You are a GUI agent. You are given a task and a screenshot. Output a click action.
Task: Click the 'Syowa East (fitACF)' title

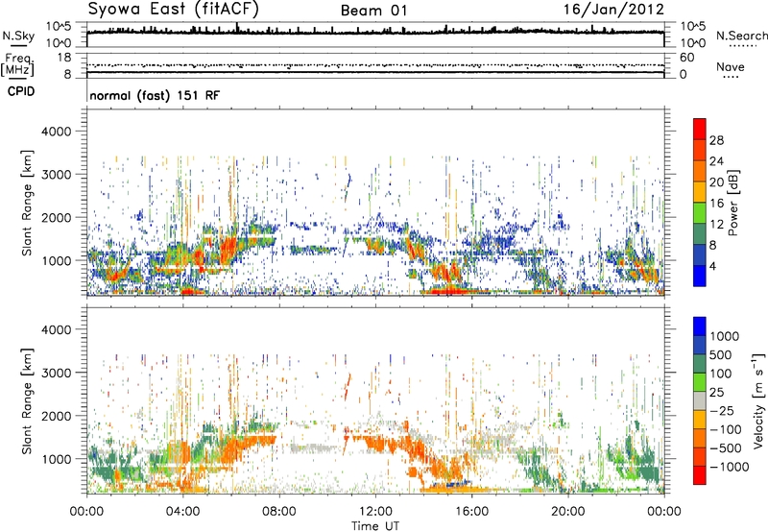click(x=173, y=9)
